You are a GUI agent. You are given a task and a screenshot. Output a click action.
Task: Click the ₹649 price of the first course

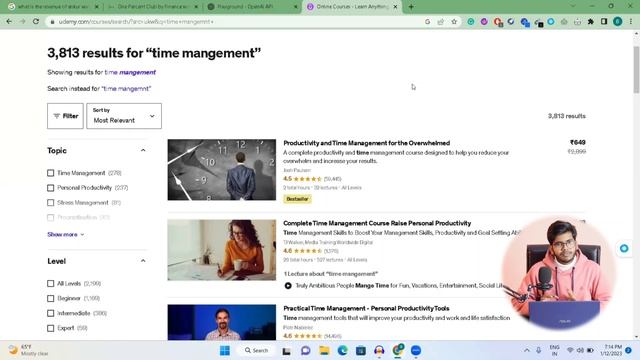click(578, 142)
